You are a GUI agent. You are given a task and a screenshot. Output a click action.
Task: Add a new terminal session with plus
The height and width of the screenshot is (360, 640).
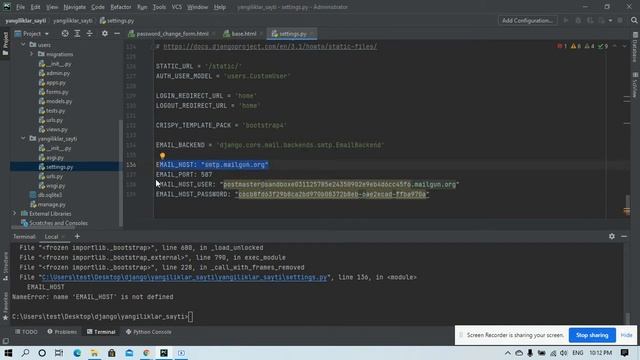tap(77, 236)
